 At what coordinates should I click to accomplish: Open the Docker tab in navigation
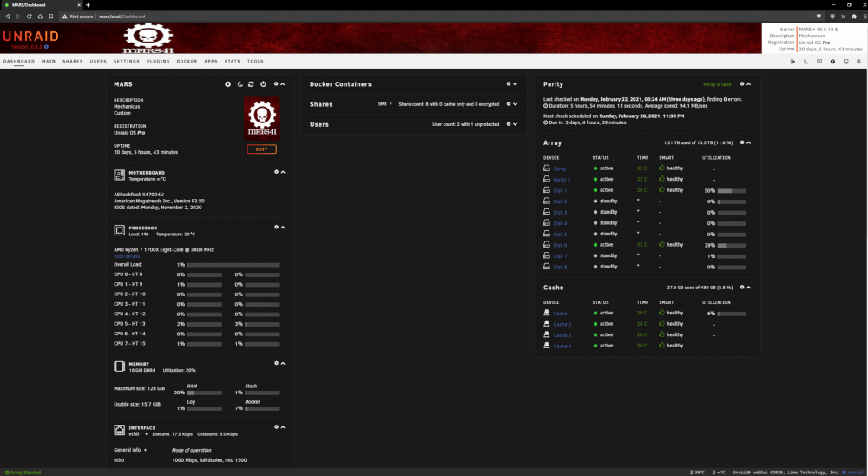coord(187,62)
